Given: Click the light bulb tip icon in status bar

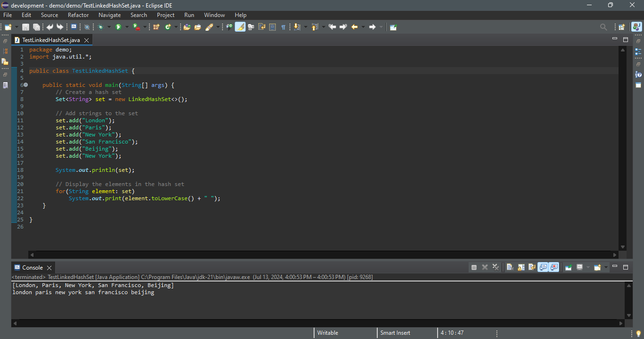Looking at the screenshot, I should coord(638,333).
